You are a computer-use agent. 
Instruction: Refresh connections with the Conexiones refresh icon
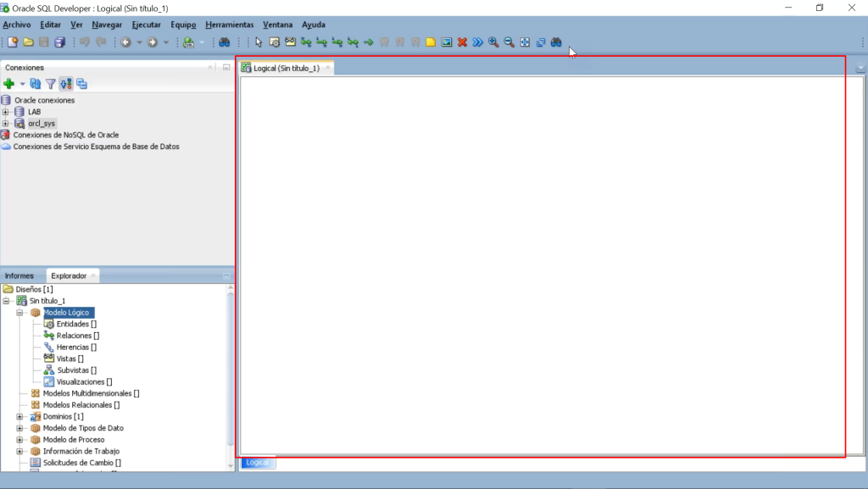click(x=36, y=84)
